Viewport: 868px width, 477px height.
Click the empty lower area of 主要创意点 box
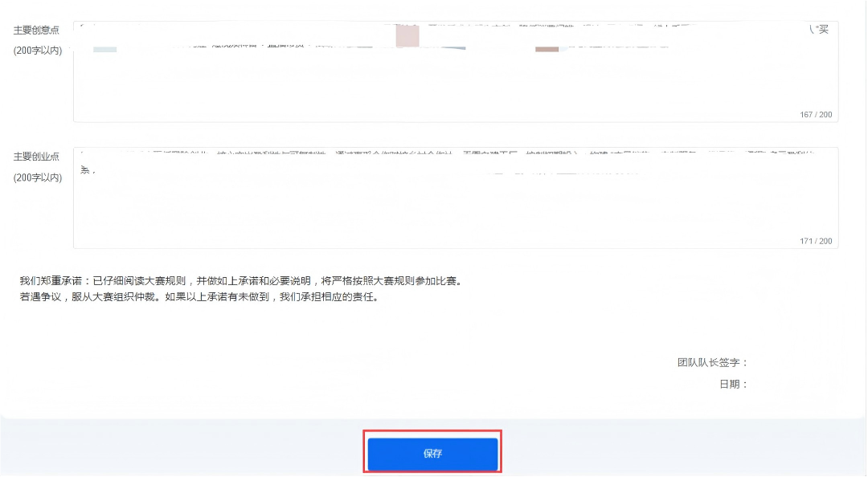tap(455, 92)
